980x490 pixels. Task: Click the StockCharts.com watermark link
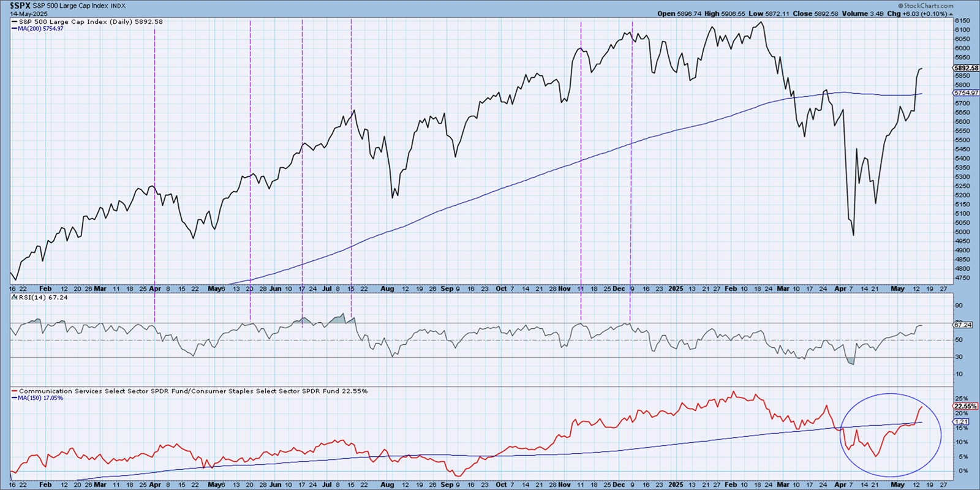929,6
